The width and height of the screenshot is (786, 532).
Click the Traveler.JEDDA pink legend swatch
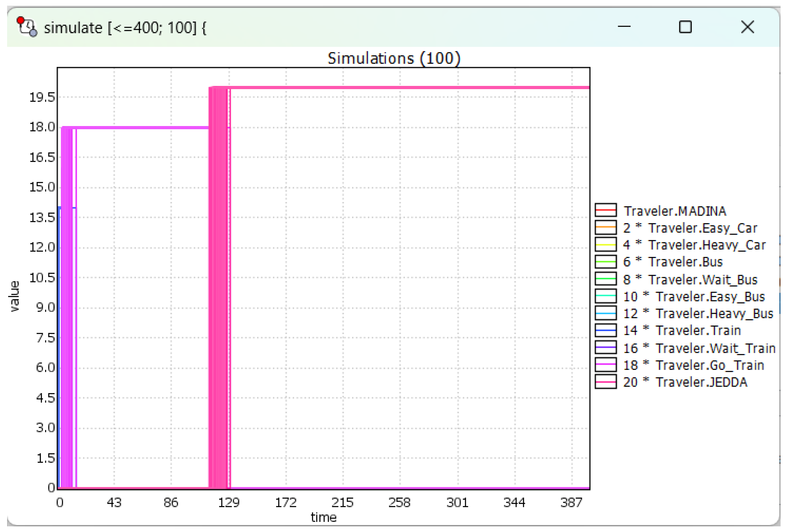pyautogui.click(x=605, y=382)
